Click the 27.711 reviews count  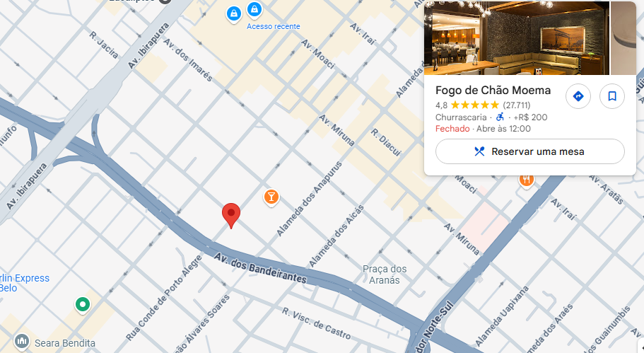517,105
